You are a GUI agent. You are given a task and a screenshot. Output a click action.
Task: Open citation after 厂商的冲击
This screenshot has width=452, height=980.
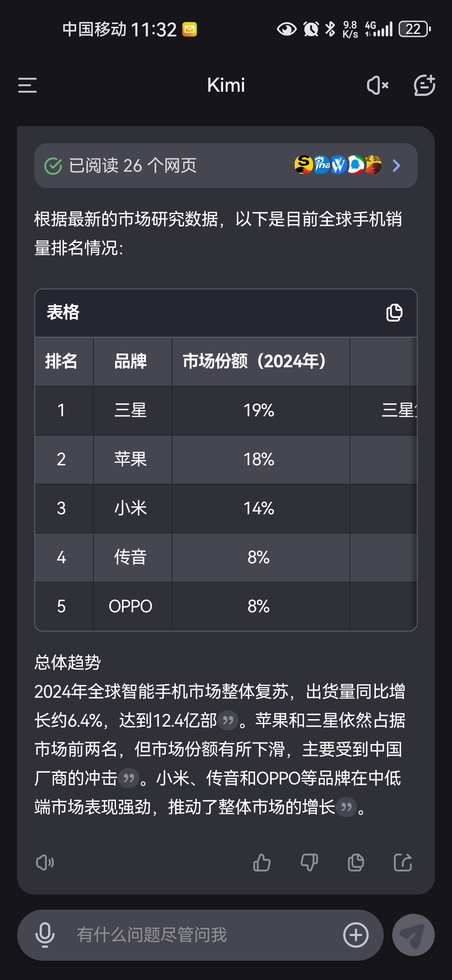pyautogui.click(x=128, y=779)
